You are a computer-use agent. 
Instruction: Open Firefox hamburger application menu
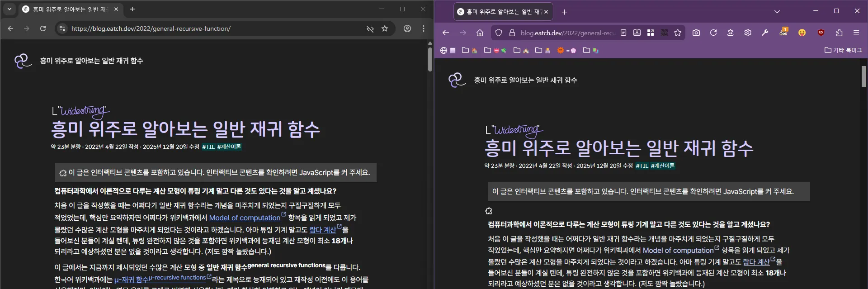click(x=856, y=33)
